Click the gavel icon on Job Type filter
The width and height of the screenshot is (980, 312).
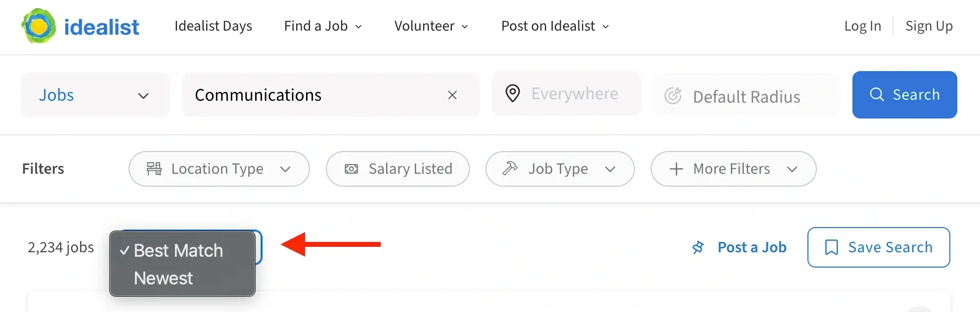[511, 168]
